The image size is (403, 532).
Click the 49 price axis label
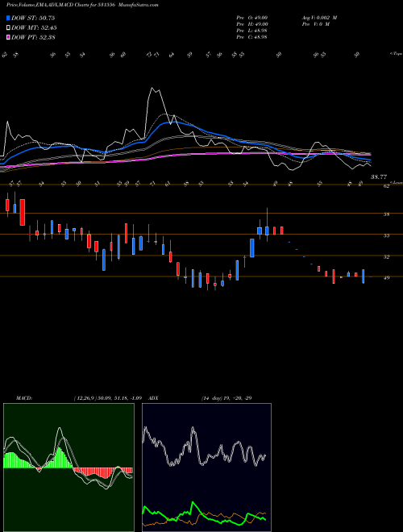pos(387,278)
